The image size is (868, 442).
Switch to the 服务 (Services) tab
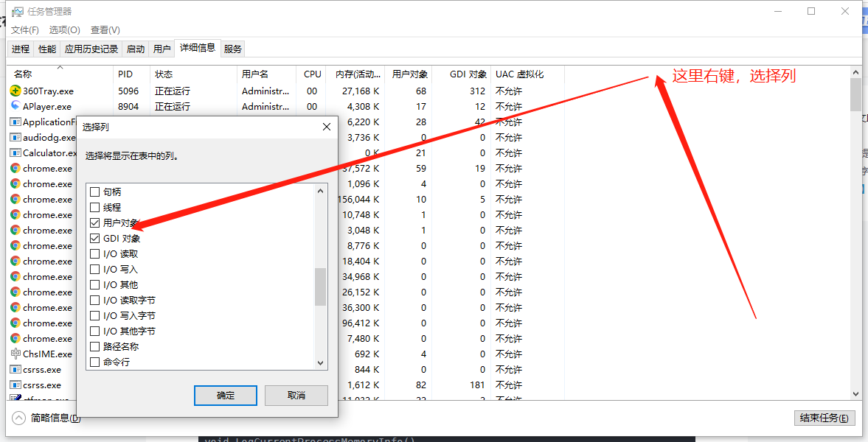click(232, 49)
